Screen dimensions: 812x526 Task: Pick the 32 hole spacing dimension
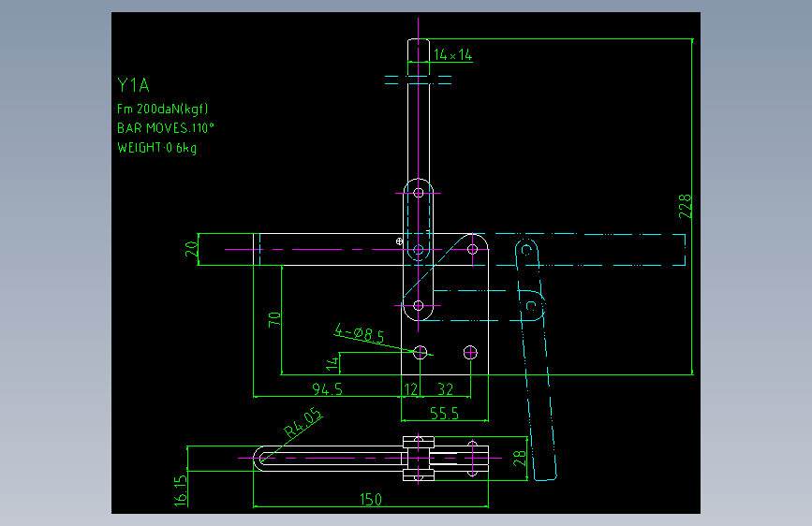pyautogui.click(x=446, y=389)
